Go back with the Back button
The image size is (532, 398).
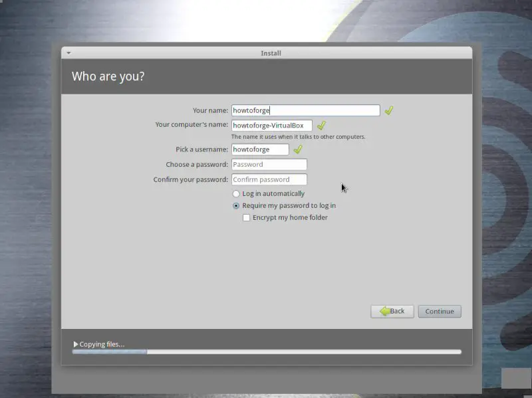click(392, 311)
